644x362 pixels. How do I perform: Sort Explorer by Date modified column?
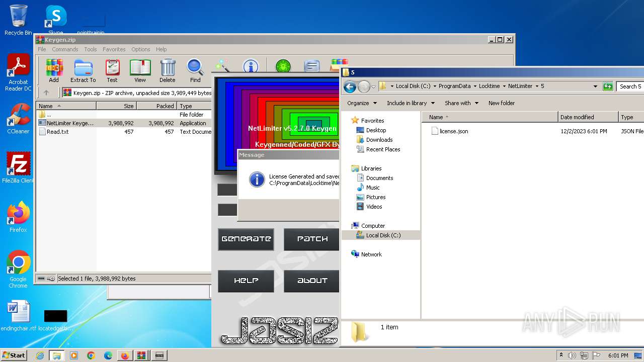pyautogui.click(x=588, y=117)
